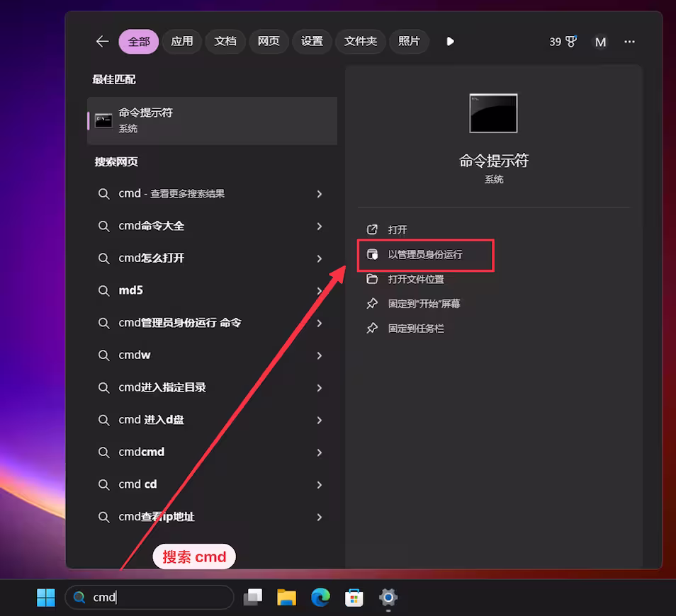Open the 网页 filter tab
The height and width of the screenshot is (616, 676).
coord(269,41)
